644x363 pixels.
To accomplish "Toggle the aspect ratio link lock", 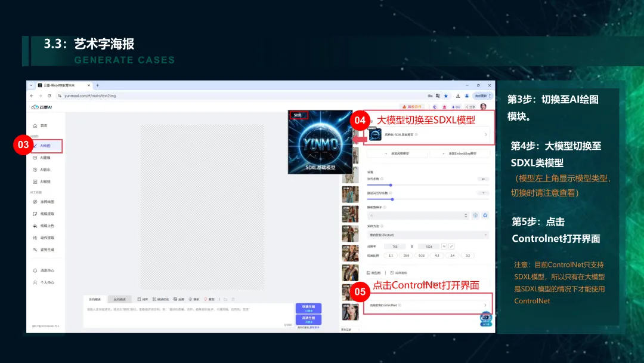I will [451, 246].
